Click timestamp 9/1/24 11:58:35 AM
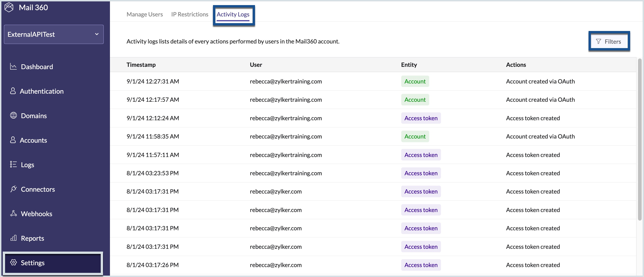This screenshot has height=277, width=644. [x=153, y=136]
